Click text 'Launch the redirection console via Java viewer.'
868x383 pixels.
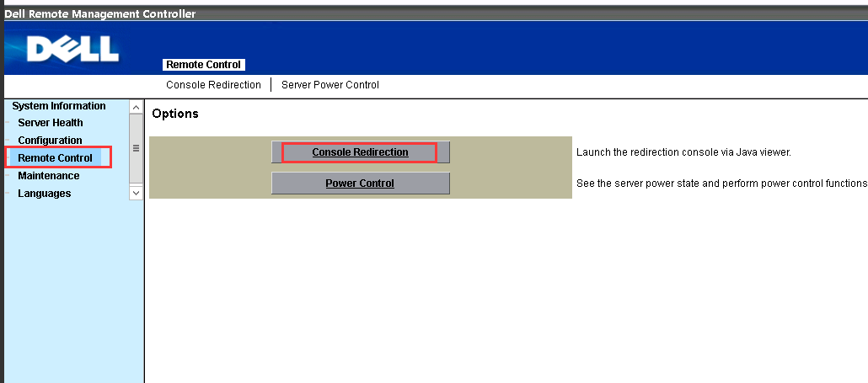click(x=683, y=152)
